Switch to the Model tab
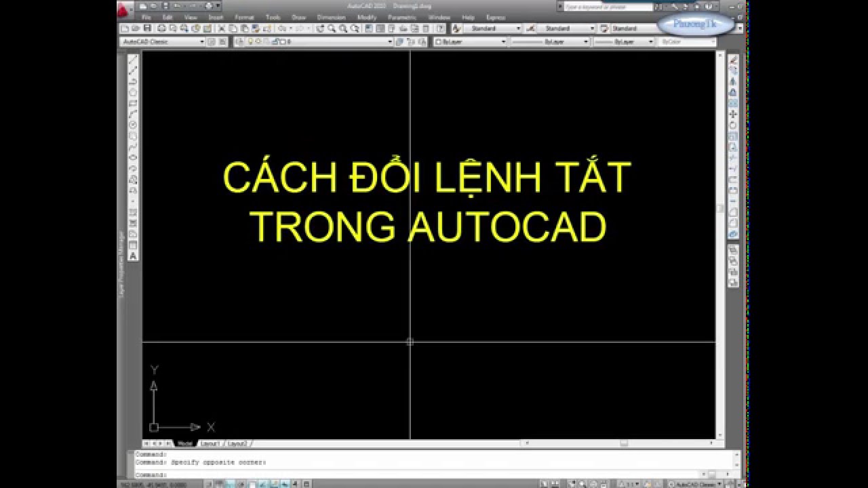Viewport: 868px width, 488px height. pyautogui.click(x=184, y=443)
